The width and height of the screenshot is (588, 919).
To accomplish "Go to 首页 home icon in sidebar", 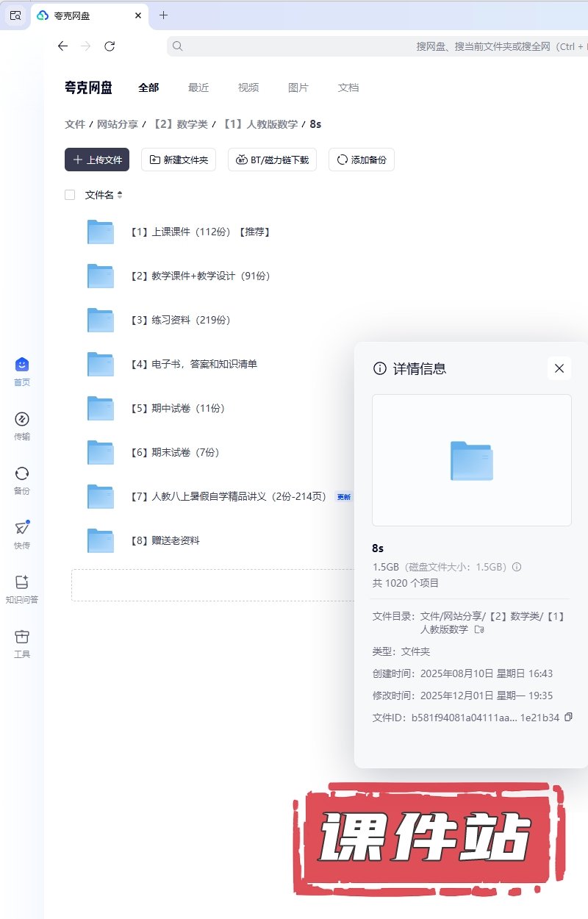I will 22,365.
